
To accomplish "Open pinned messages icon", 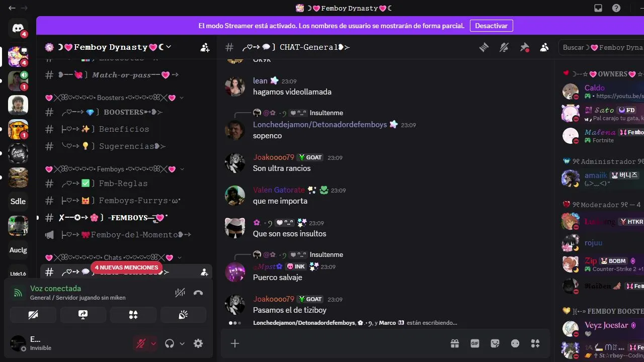I will 524,47.
